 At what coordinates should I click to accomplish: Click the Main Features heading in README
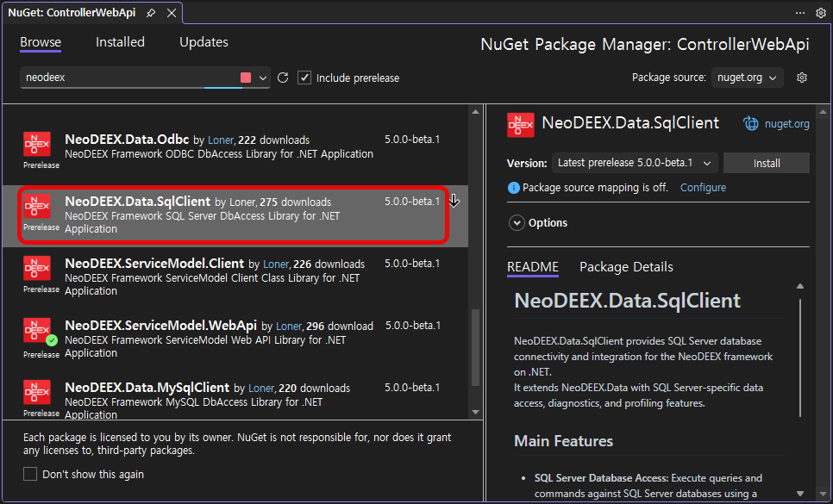click(564, 441)
